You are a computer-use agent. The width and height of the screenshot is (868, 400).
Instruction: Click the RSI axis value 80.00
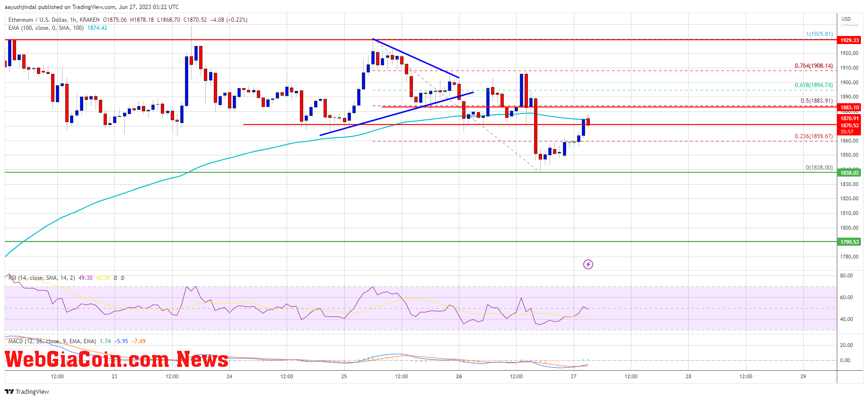coord(846,276)
